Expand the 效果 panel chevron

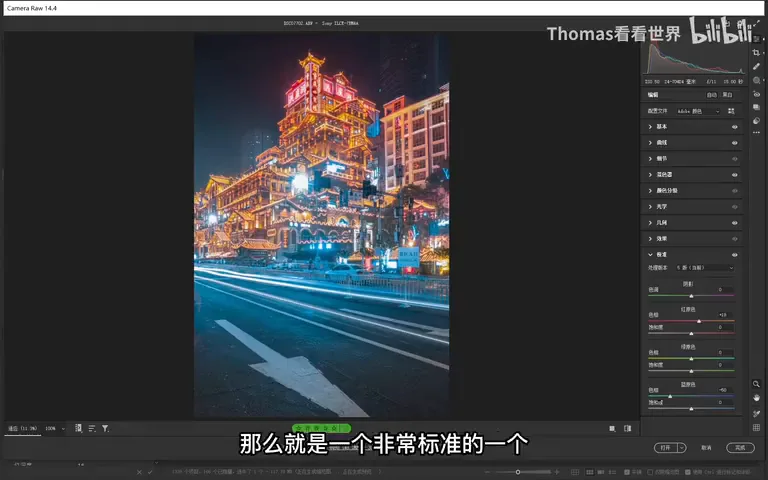coord(650,239)
